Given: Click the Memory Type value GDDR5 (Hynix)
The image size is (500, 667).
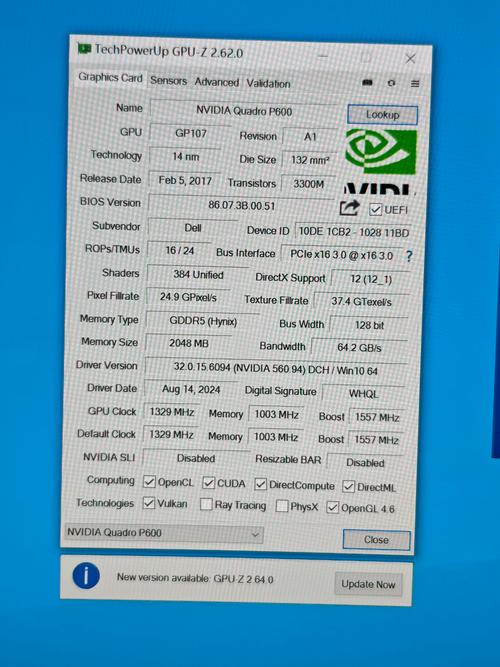Looking at the screenshot, I should tap(203, 321).
